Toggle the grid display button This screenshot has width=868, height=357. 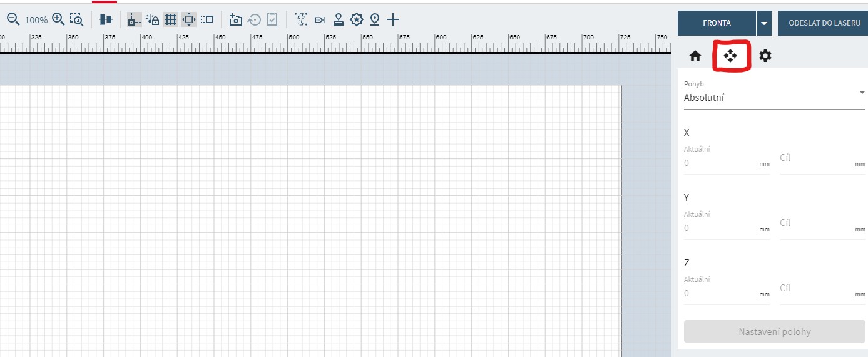pos(171,19)
